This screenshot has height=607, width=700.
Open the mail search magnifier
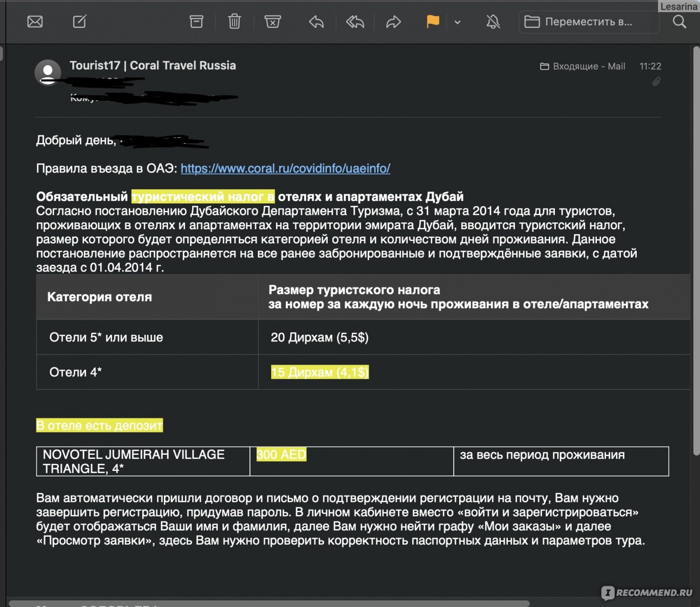point(679,22)
